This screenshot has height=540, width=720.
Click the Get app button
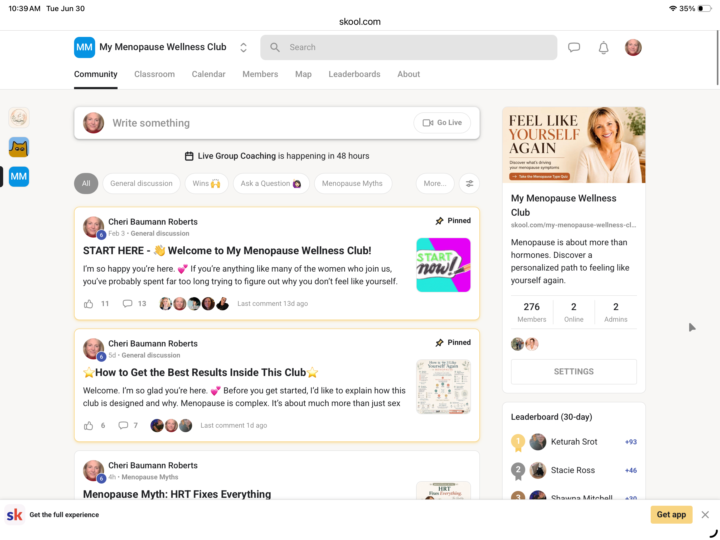pos(671,515)
